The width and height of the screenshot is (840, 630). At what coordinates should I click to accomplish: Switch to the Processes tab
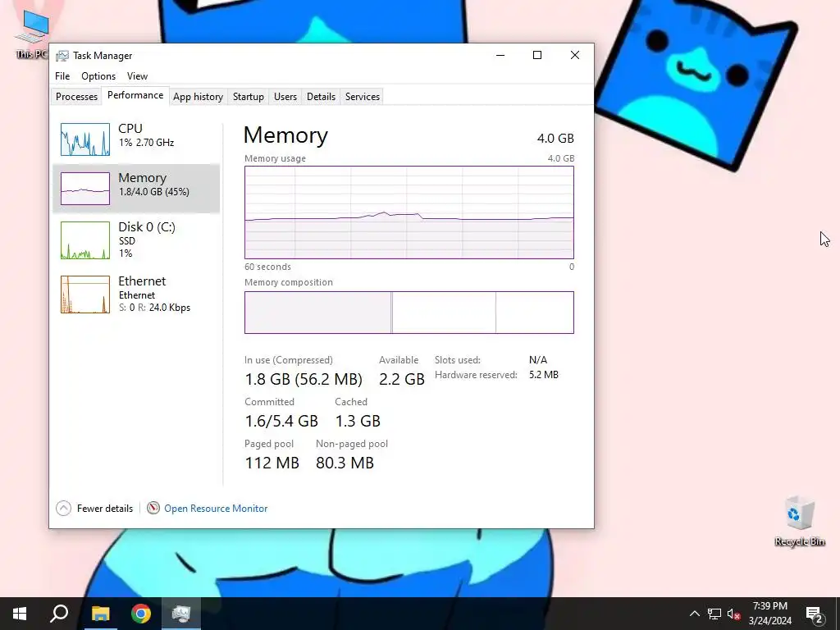[x=76, y=97]
